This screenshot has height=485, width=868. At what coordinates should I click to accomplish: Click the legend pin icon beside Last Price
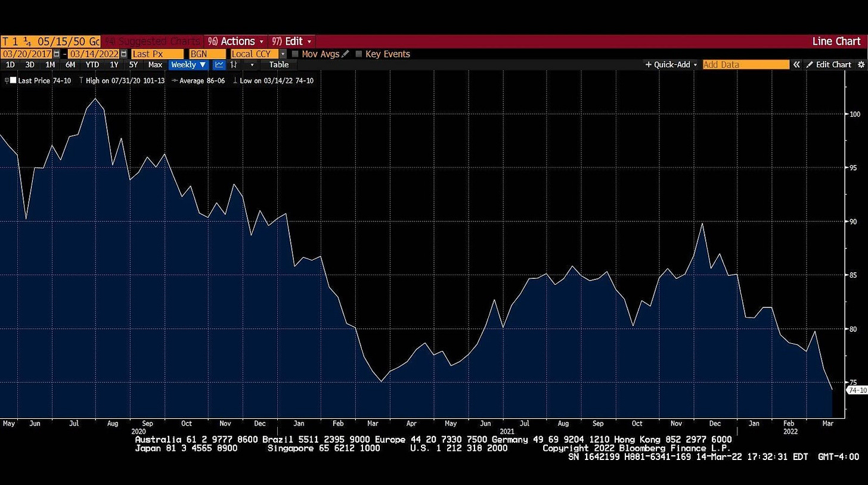pyautogui.click(x=7, y=80)
